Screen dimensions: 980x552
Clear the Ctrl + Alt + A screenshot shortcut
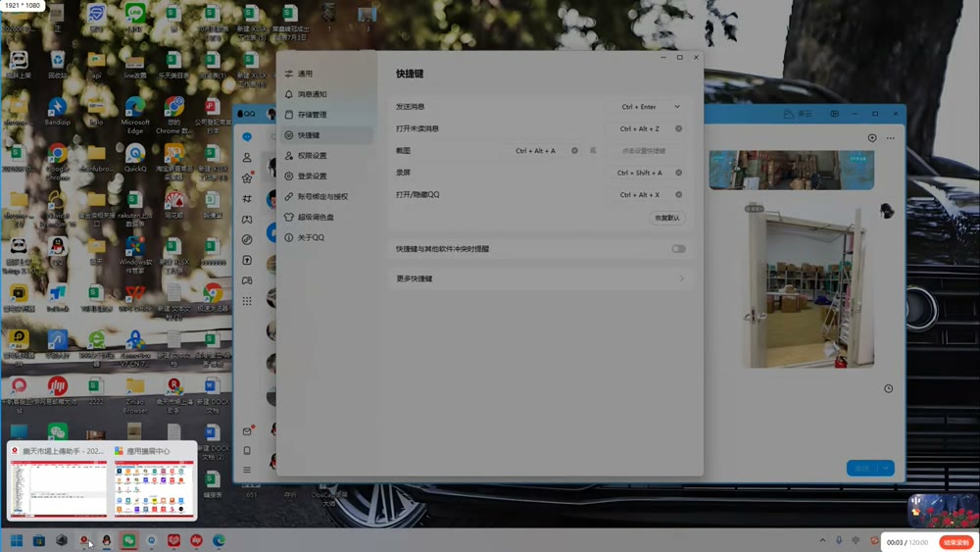[574, 151]
